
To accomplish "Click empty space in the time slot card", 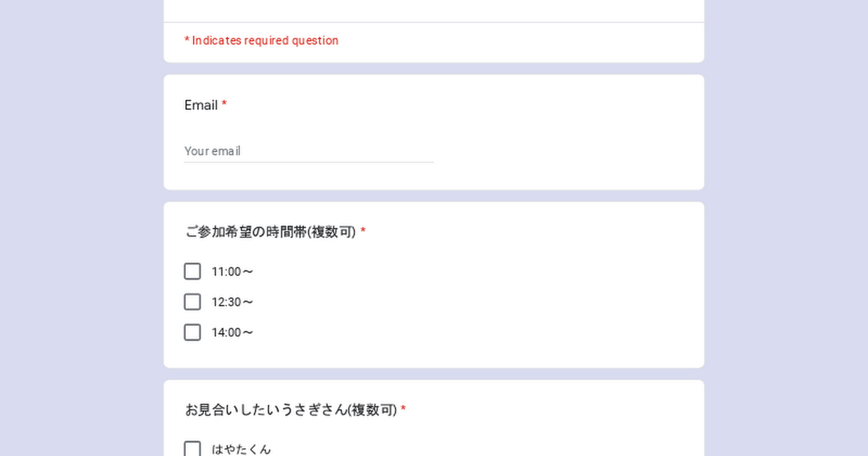I will tap(506, 304).
